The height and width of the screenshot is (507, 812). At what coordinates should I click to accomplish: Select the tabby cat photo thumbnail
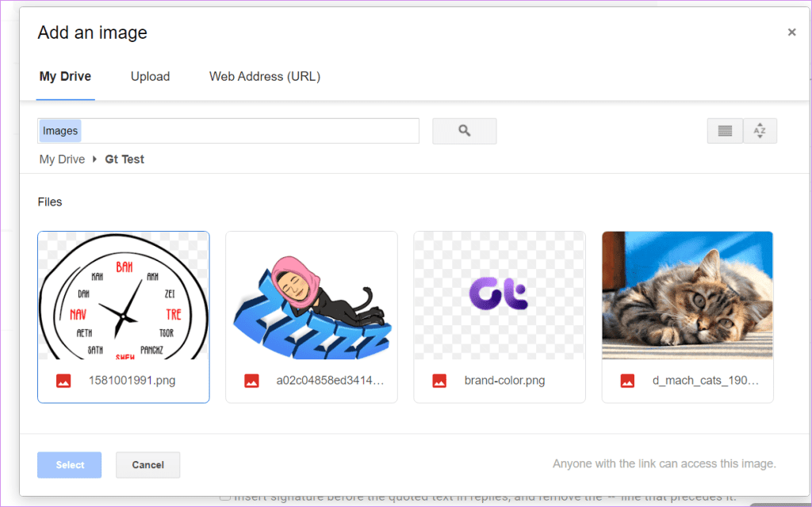[x=687, y=295]
